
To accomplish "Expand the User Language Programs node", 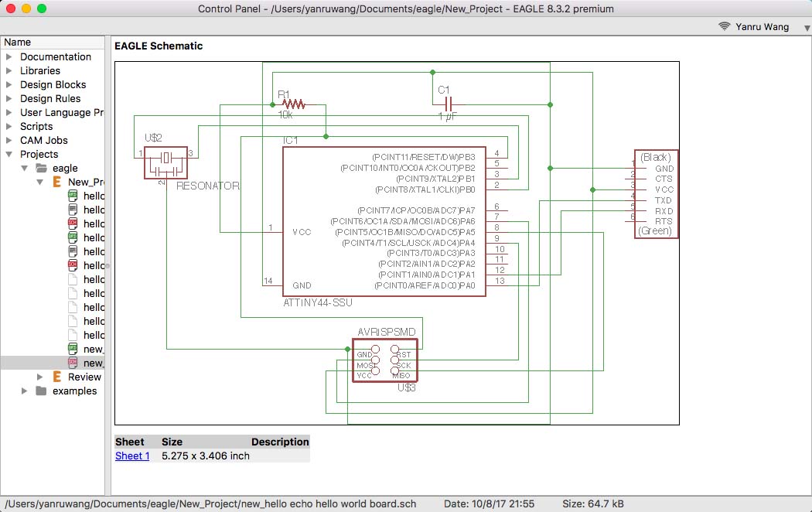I will (x=9, y=113).
